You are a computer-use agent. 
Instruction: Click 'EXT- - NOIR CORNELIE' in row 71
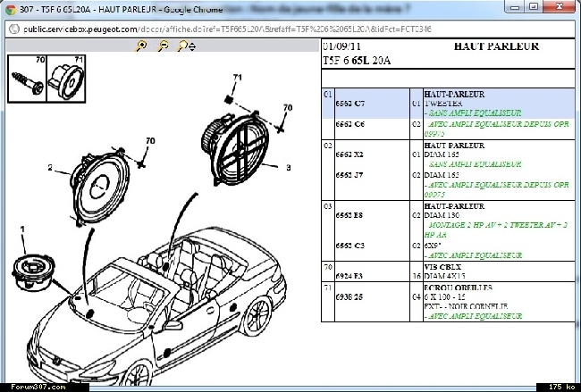click(466, 306)
